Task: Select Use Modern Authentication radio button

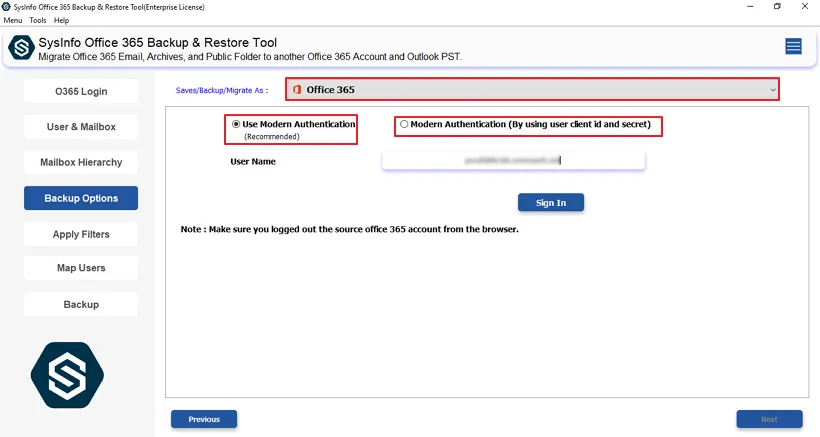Action: click(x=236, y=124)
